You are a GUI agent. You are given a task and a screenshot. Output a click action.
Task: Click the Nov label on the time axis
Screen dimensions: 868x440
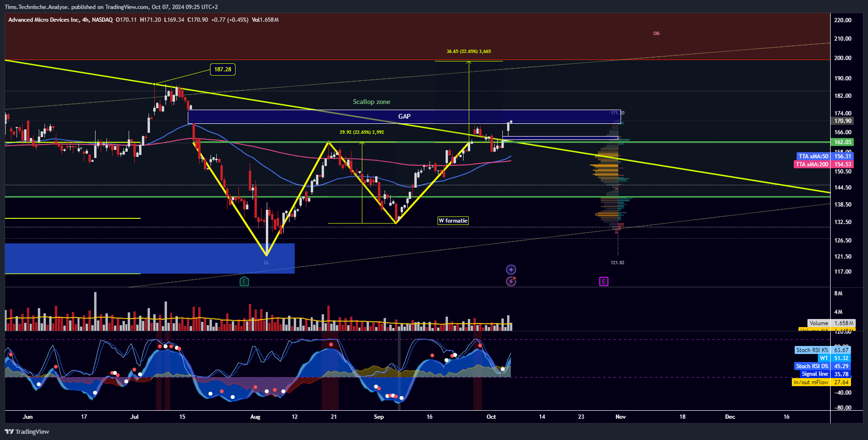[x=621, y=417]
